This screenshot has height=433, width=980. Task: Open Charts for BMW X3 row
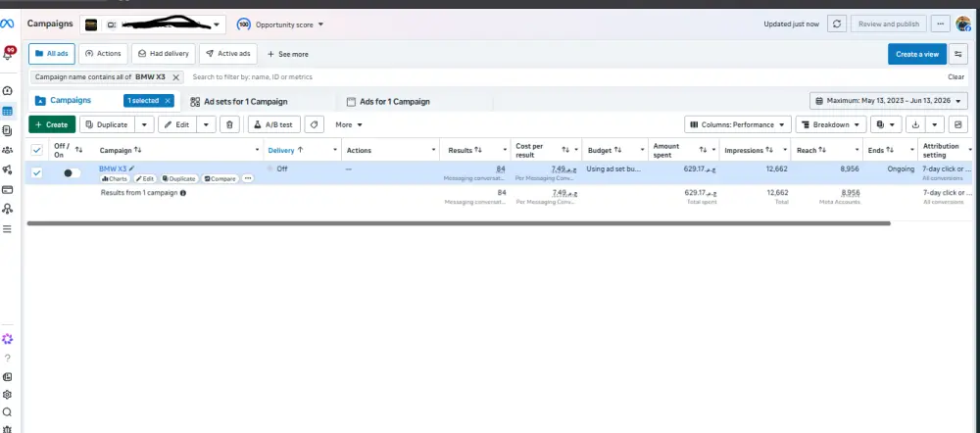click(115, 178)
